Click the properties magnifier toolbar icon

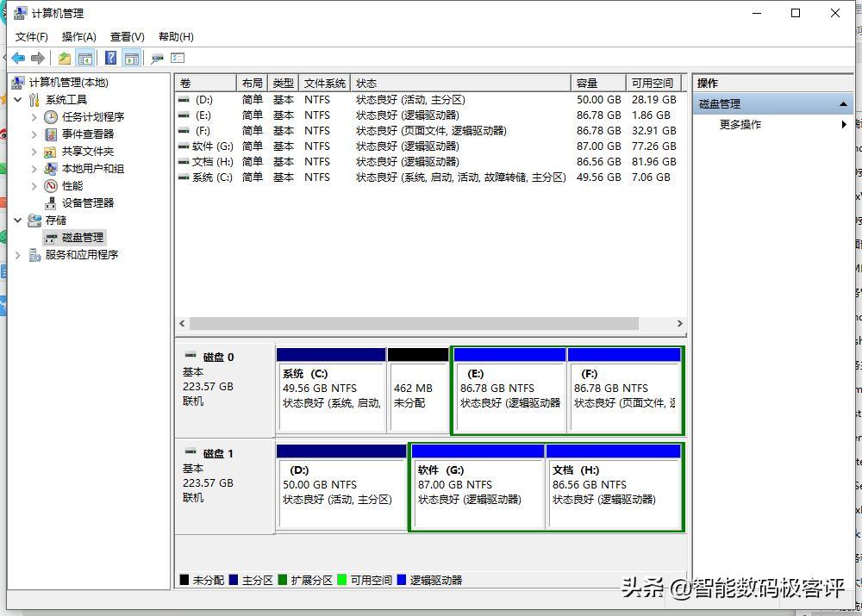tap(157, 57)
